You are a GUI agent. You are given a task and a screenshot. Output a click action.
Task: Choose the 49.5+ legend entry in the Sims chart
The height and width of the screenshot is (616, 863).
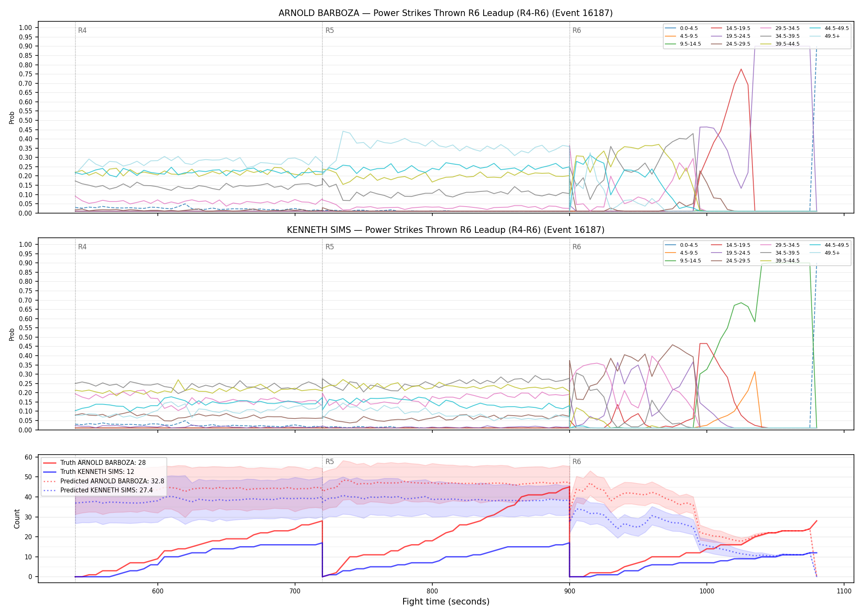pyautogui.click(x=825, y=253)
